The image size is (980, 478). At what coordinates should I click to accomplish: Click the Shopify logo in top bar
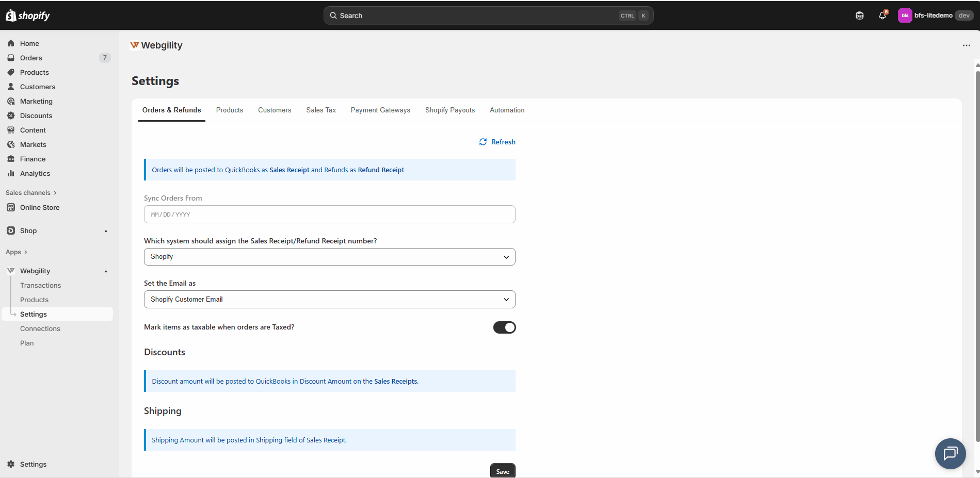click(x=28, y=15)
